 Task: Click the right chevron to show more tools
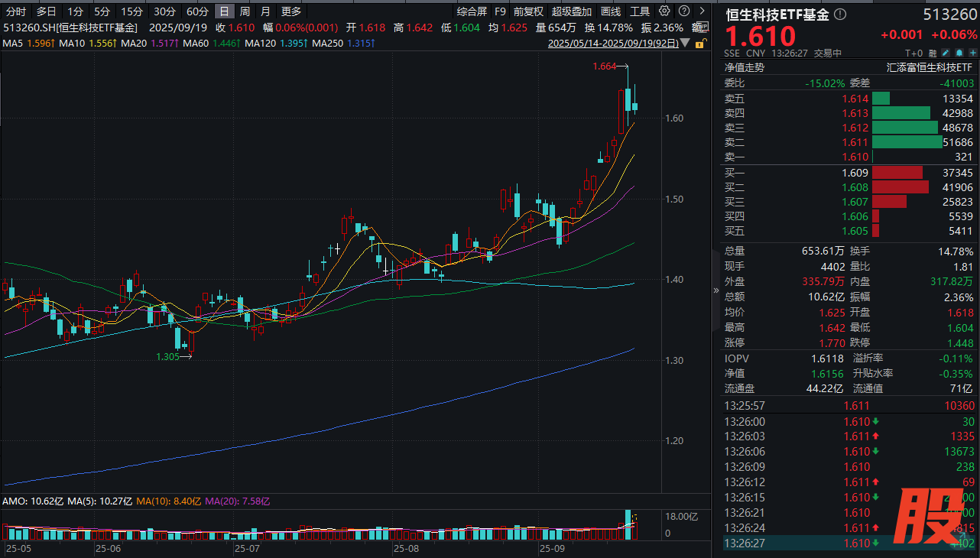coord(701,11)
